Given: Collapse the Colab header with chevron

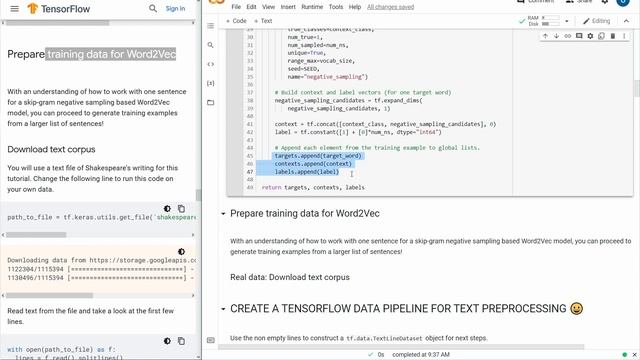Looking at the screenshot, I should 626,21.
